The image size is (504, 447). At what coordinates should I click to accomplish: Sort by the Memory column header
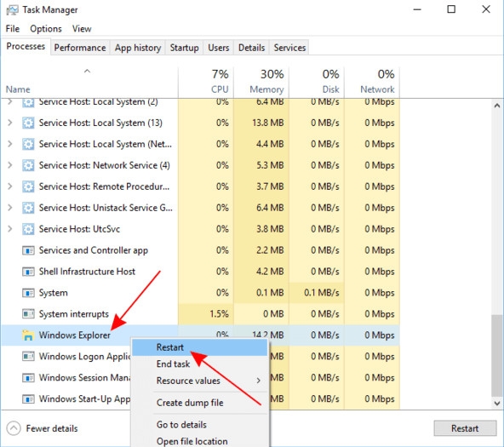[261, 83]
